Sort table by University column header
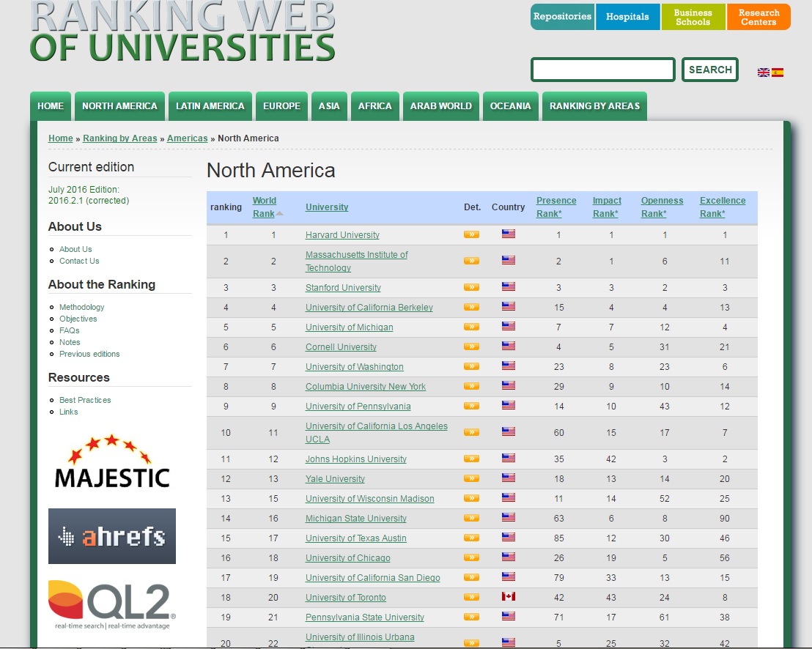812x649 pixels. pyautogui.click(x=327, y=207)
